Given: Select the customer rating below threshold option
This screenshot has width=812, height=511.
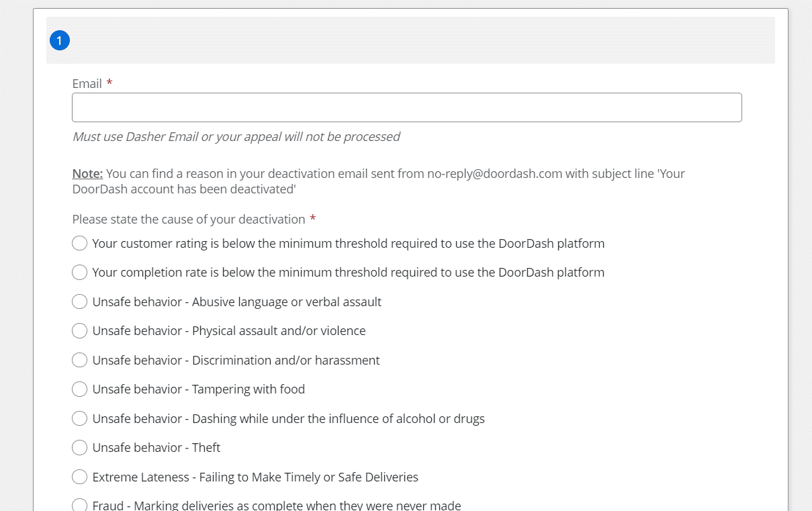Looking at the screenshot, I should click(x=80, y=243).
